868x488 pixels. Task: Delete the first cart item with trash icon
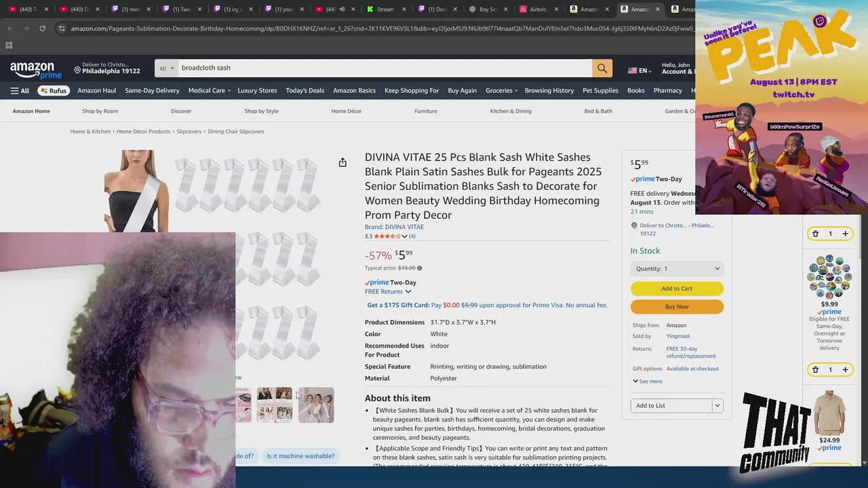[815, 233]
